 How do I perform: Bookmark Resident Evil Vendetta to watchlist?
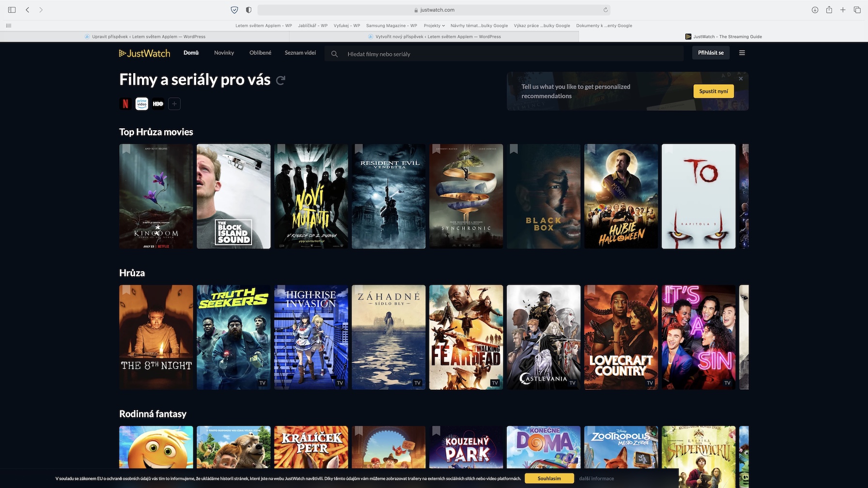coord(359,149)
